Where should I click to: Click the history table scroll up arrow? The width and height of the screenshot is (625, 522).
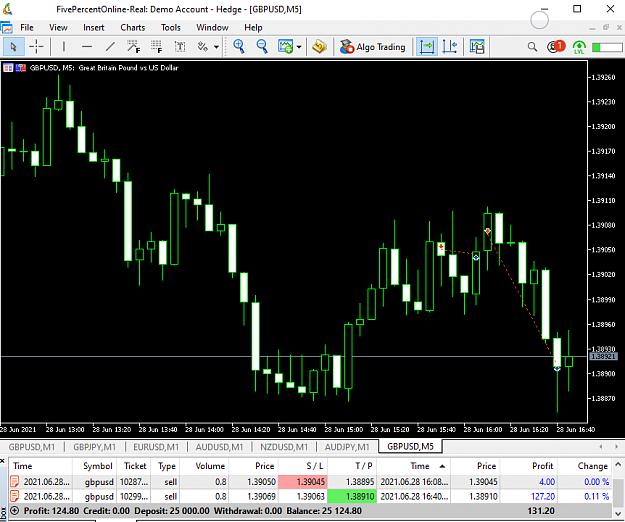coord(618,464)
